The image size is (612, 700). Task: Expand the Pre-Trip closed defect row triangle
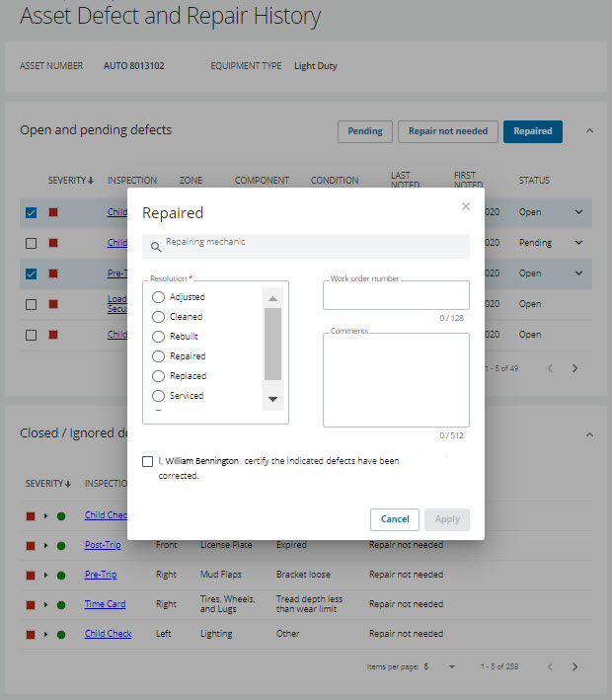pos(45,575)
